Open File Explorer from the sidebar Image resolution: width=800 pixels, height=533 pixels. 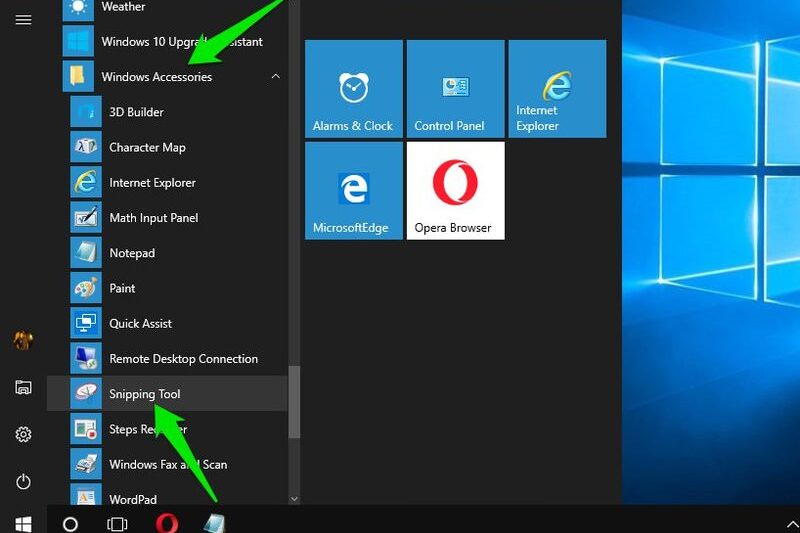(x=23, y=388)
